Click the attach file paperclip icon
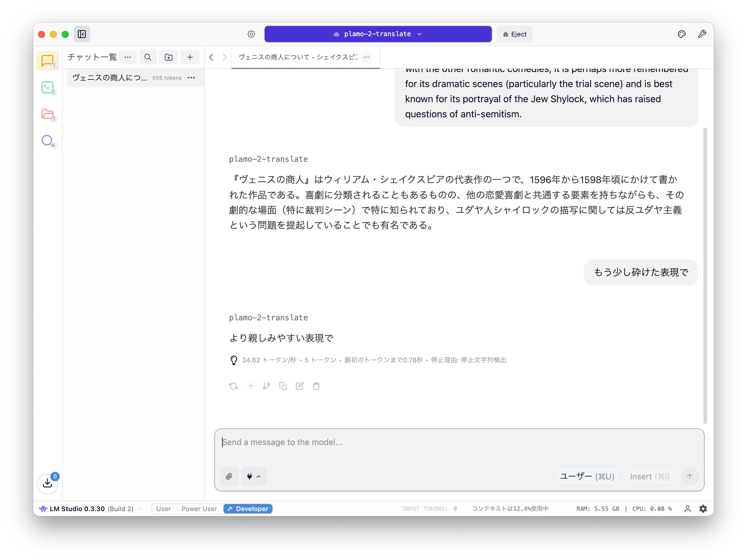This screenshot has height=560, width=747. coord(229,476)
